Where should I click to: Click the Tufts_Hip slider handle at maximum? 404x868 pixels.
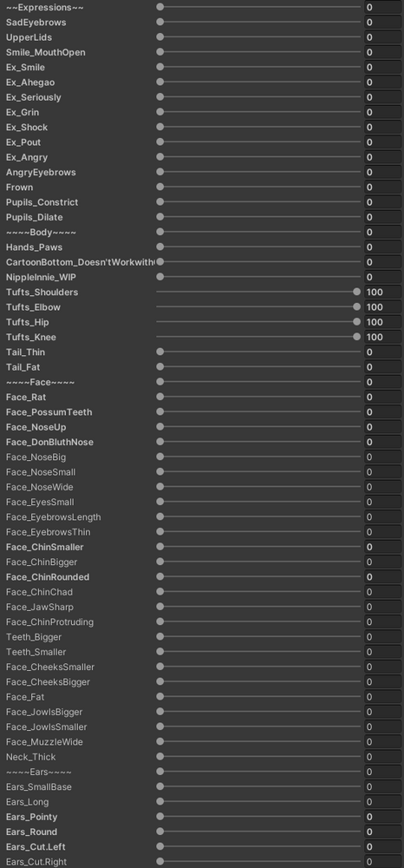[x=356, y=322]
